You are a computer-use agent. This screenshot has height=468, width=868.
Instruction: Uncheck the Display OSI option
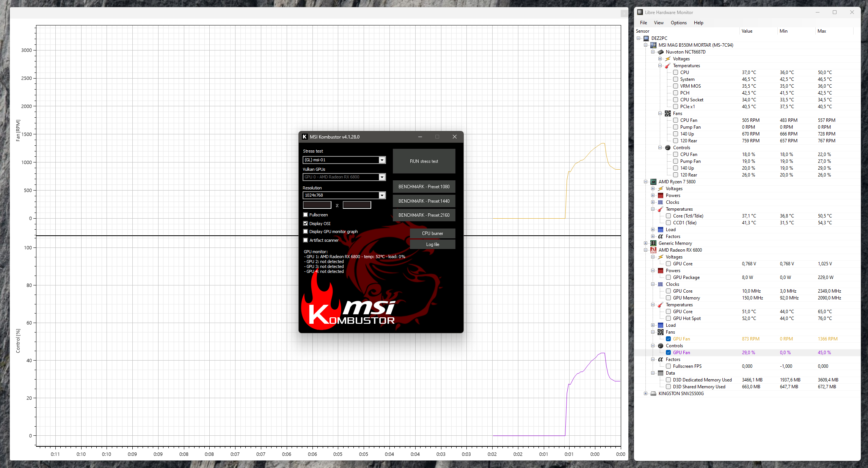tap(306, 224)
